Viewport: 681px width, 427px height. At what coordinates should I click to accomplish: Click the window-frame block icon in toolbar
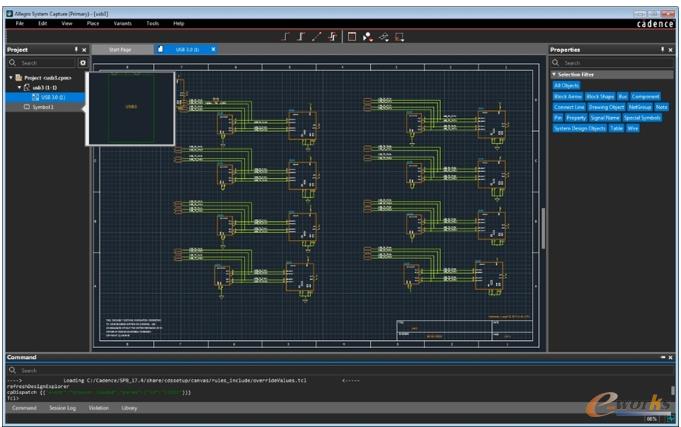click(x=352, y=36)
